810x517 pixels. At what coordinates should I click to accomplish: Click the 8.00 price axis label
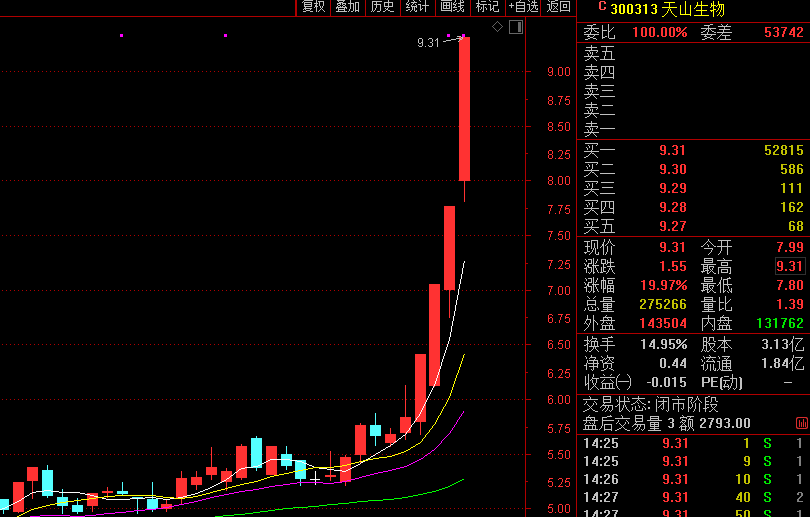[559, 181]
